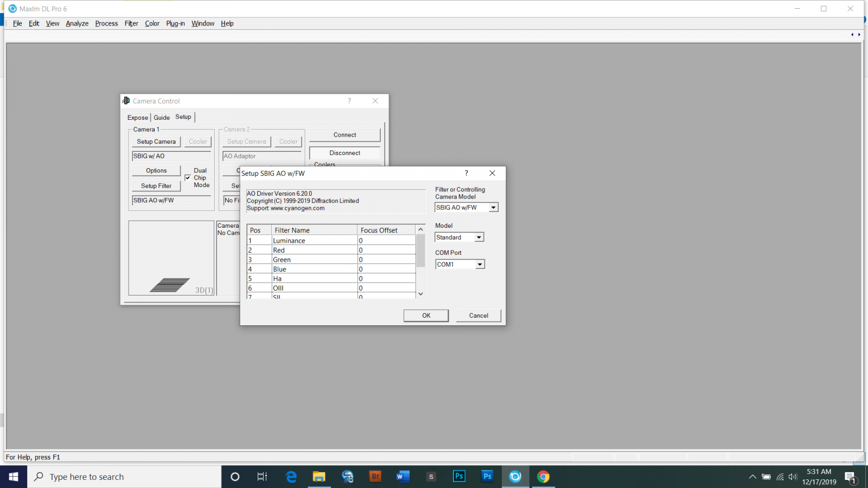Viewport: 868px width, 488px height.
Task: Open the Filter menu
Action: pyautogui.click(x=131, y=23)
